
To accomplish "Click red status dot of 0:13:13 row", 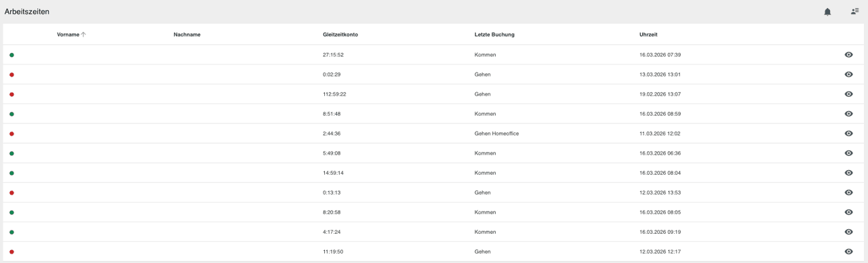I will (12, 193).
